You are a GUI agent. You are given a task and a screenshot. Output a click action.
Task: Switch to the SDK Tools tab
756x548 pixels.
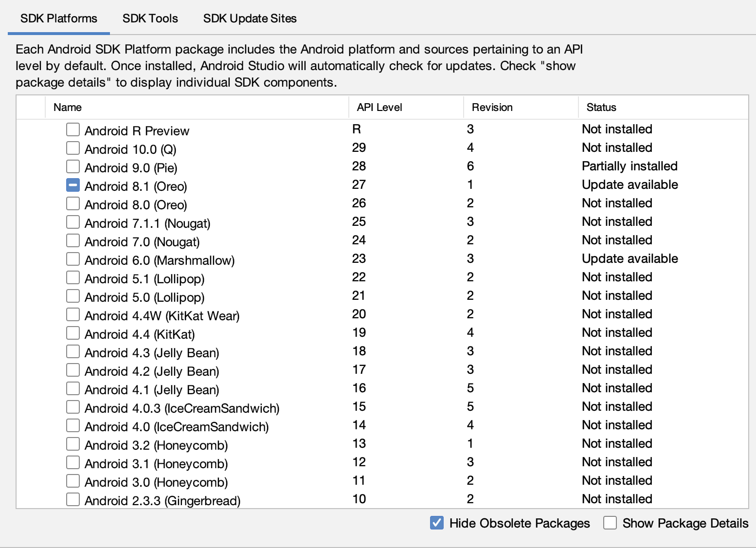click(150, 18)
